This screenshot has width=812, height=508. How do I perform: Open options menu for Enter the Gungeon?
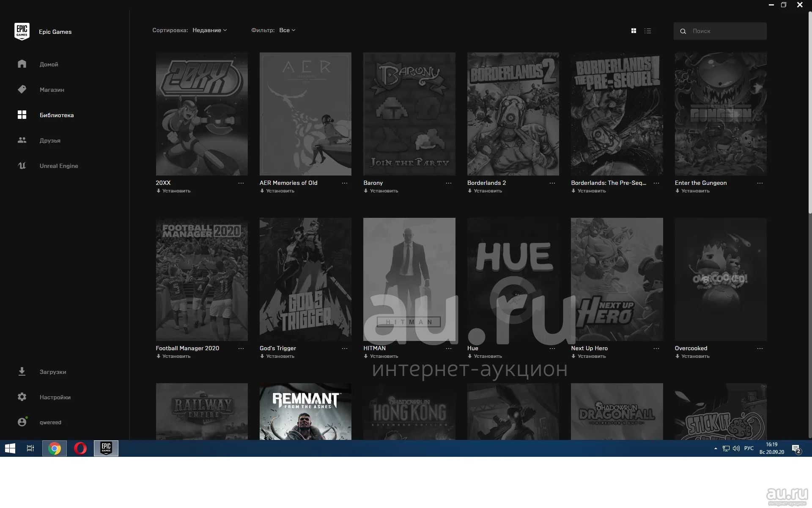point(760,183)
